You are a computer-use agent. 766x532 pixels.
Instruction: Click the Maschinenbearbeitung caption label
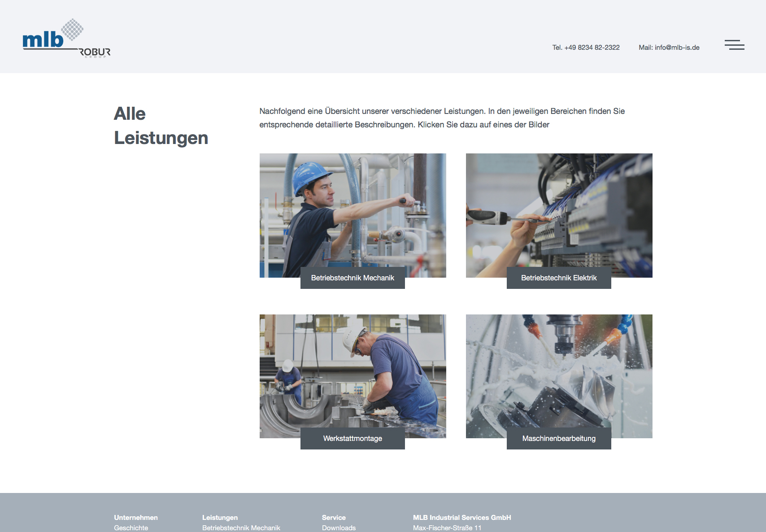tap(559, 439)
